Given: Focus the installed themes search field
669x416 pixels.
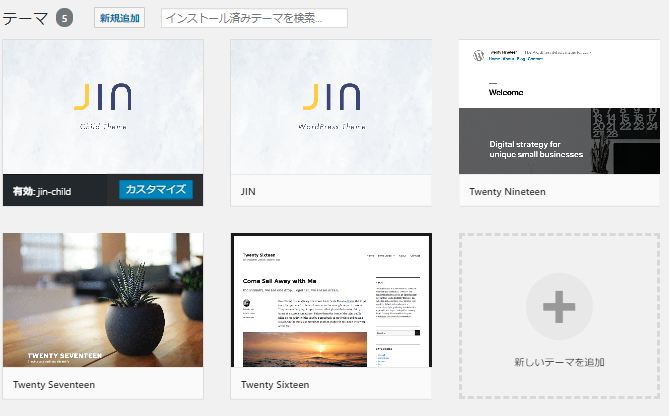Looking at the screenshot, I should click(254, 18).
